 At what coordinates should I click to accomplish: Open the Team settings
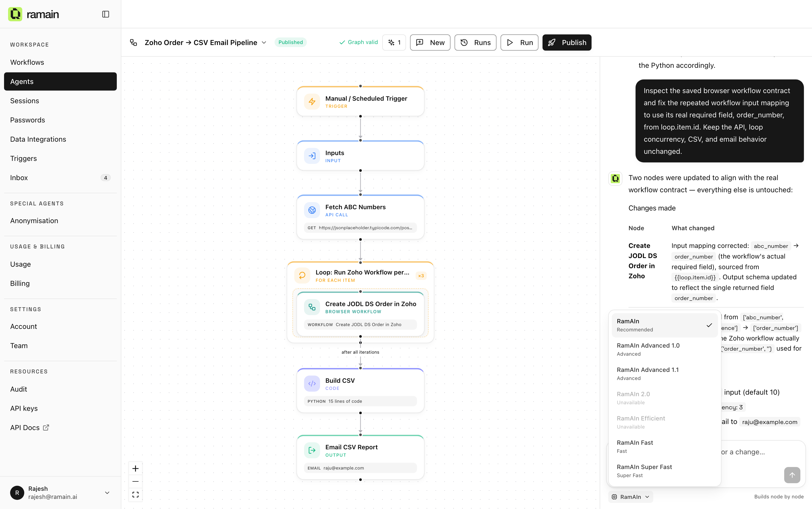(60, 346)
